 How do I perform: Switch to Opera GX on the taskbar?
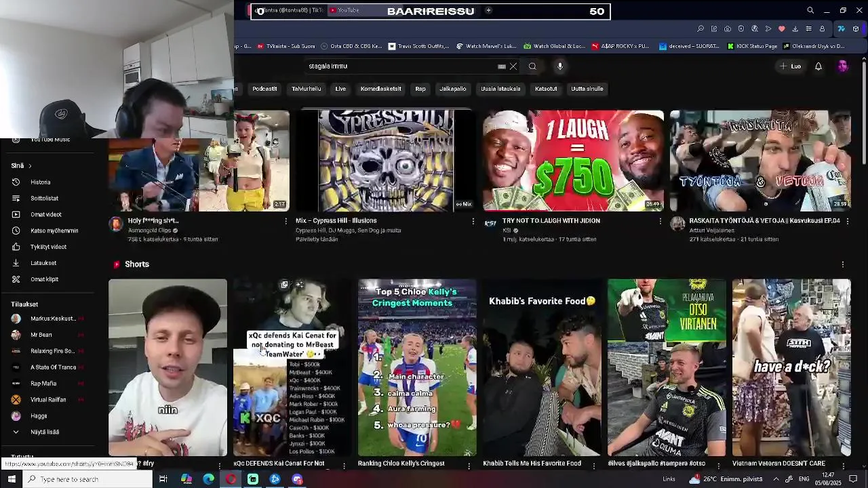[x=231, y=479]
